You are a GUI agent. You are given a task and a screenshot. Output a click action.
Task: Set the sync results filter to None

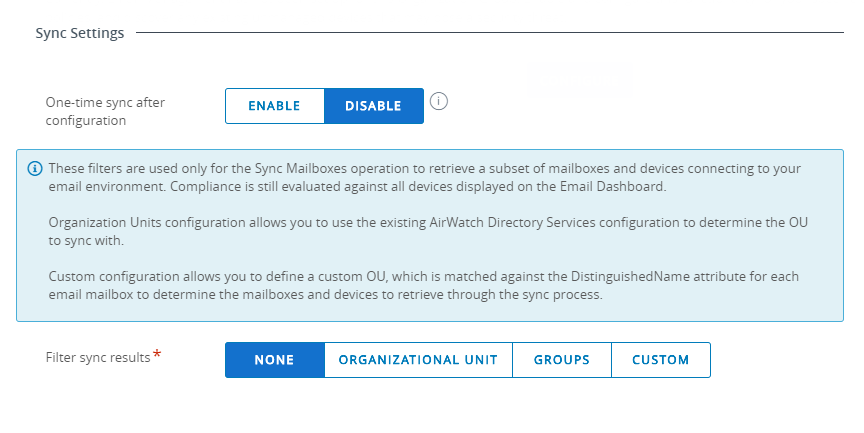tap(275, 360)
